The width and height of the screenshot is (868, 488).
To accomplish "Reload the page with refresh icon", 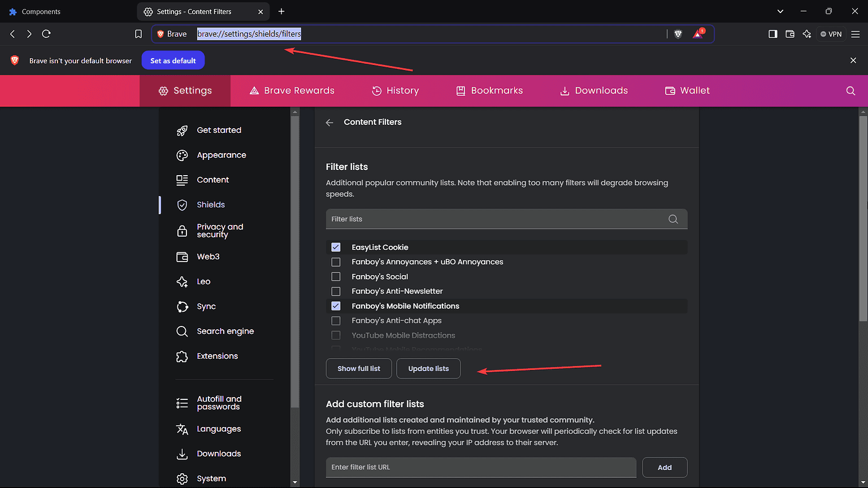I will point(46,33).
